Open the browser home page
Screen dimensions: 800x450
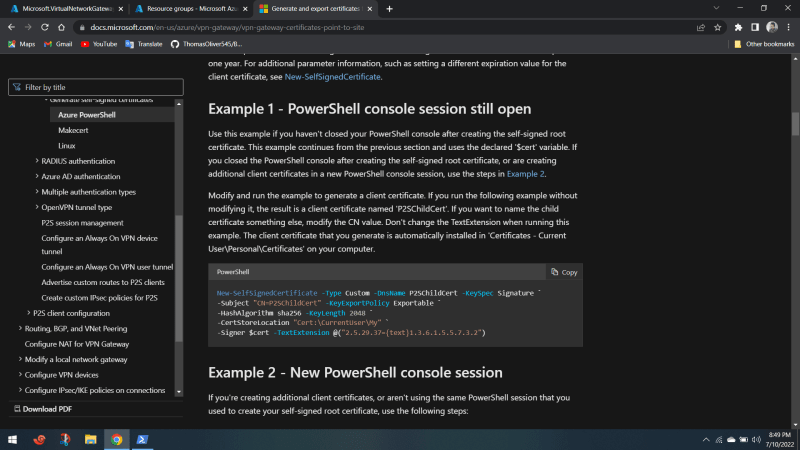click(62, 27)
